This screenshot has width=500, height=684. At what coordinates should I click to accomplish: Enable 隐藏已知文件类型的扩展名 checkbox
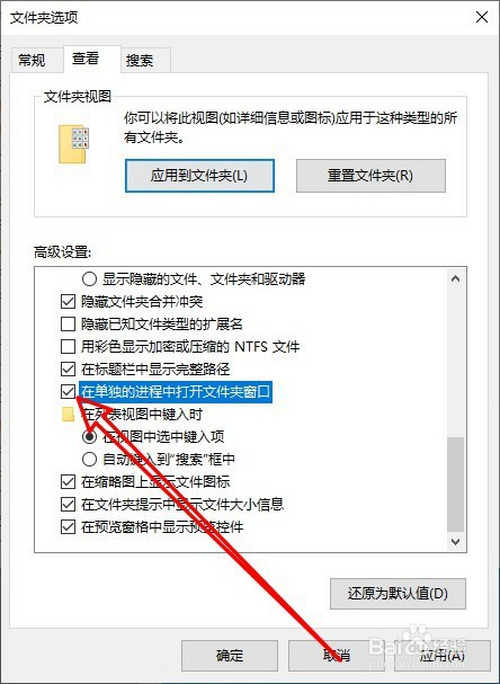click(68, 324)
